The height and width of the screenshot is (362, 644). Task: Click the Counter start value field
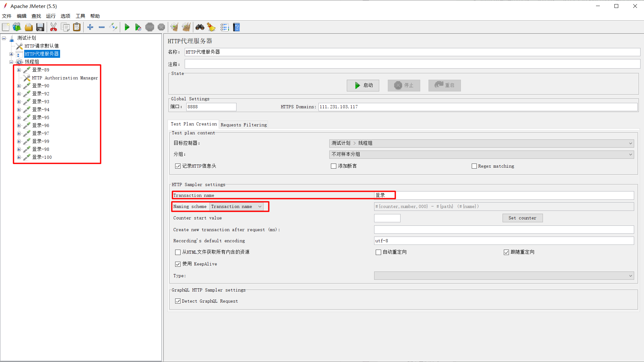pyautogui.click(x=387, y=218)
